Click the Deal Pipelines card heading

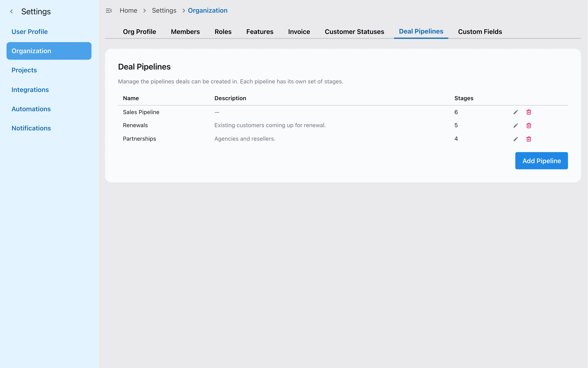[144, 67]
